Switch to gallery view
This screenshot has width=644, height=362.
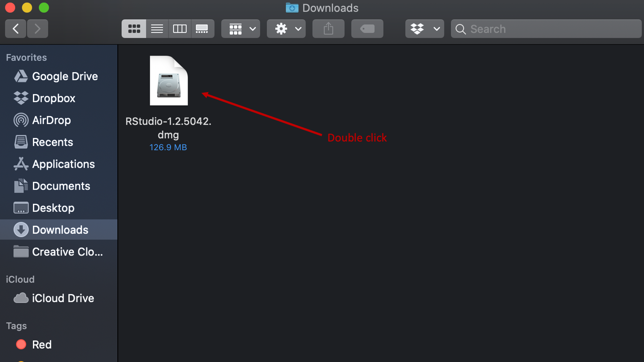(203, 29)
